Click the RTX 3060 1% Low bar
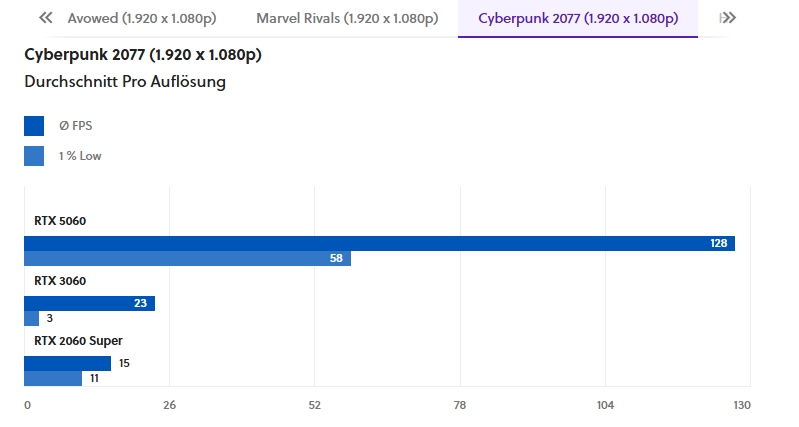This screenshot has height=427, width=799. click(31, 319)
